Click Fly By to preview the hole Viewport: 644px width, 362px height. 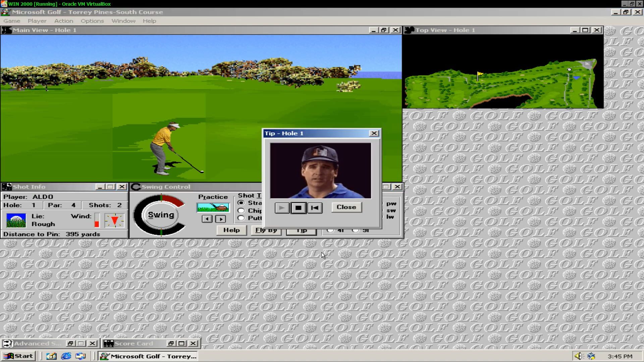tap(266, 230)
